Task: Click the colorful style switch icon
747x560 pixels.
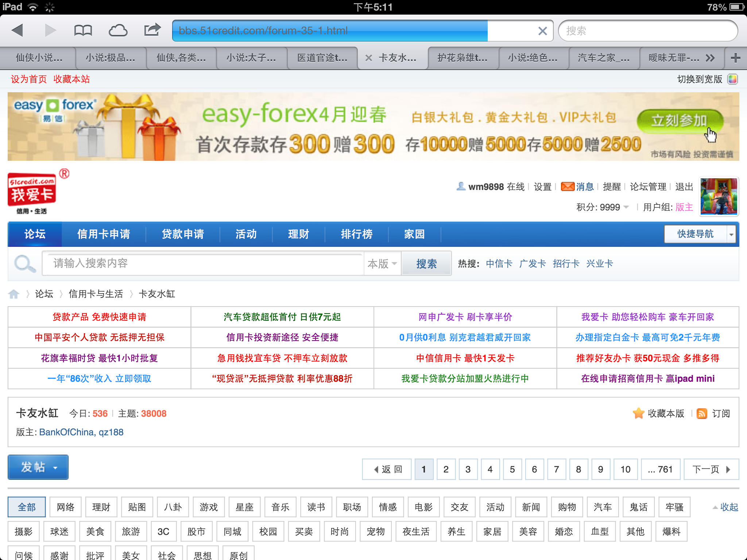Action: tap(732, 79)
